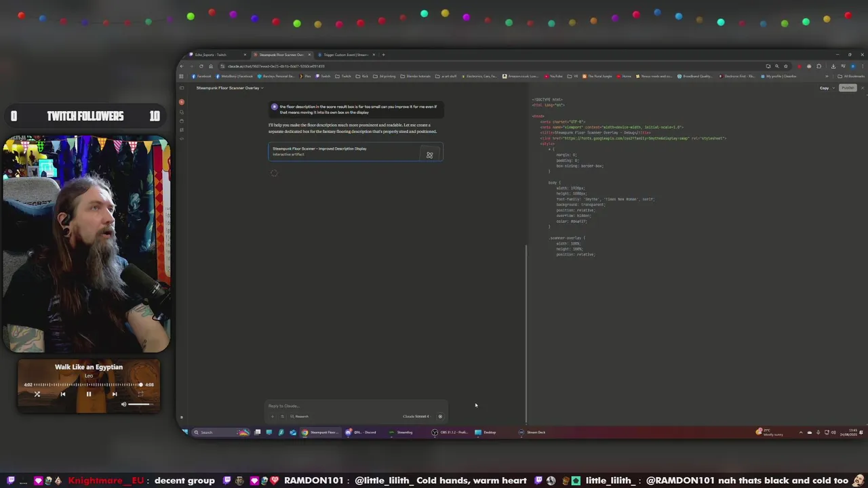This screenshot has width=868, height=488.
Task: Toggle the Claude sidebar panel icon
Action: (182, 87)
